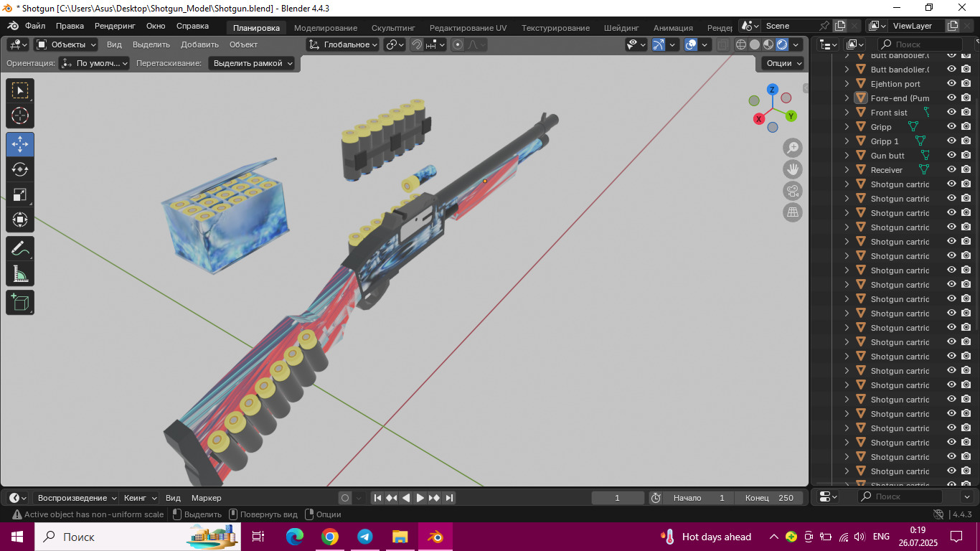Hide the Front sist object
The width and height of the screenshot is (980, 551).
(952, 113)
